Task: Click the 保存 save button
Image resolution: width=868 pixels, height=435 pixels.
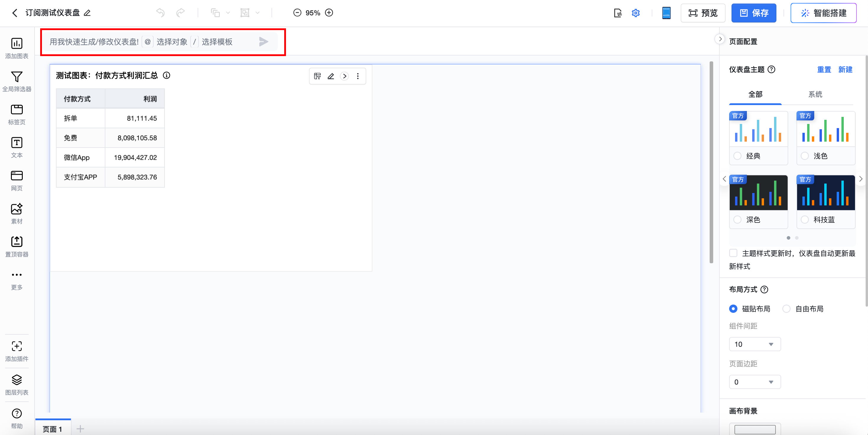Action: tap(754, 13)
